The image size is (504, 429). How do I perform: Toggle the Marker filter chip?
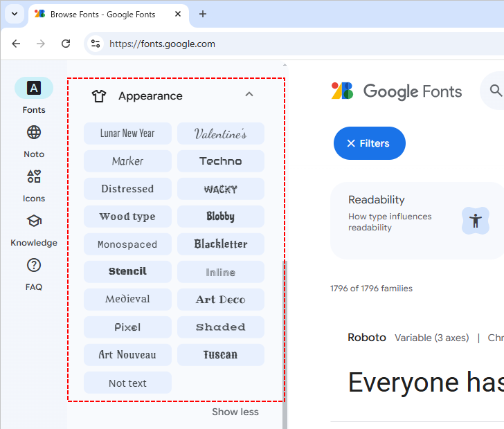pos(127,161)
